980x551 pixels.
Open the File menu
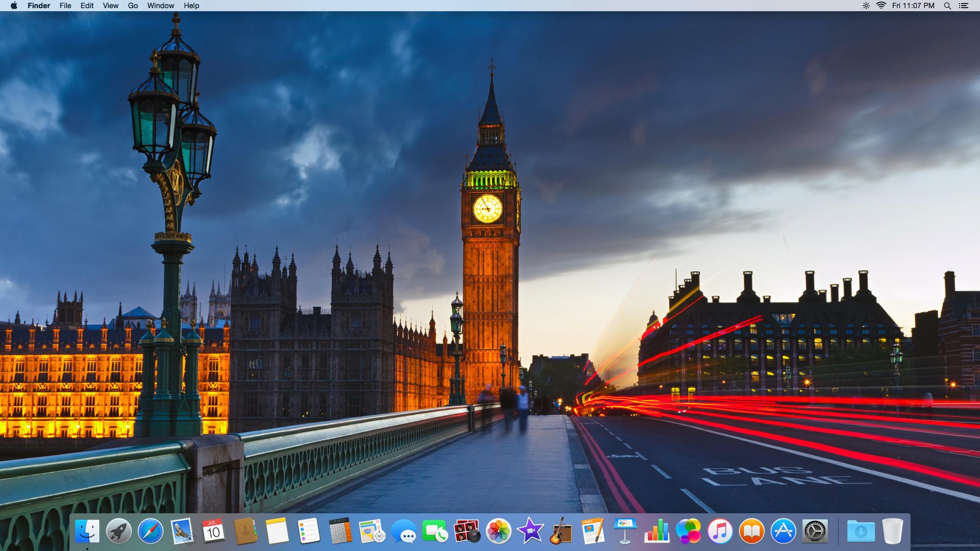[65, 6]
